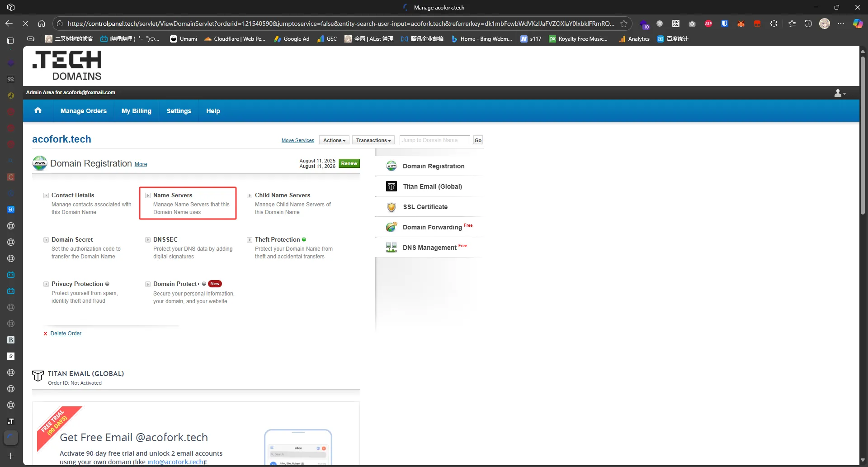
Task: Click the DNS Management servers icon
Action: pyautogui.click(x=392, y=248)
